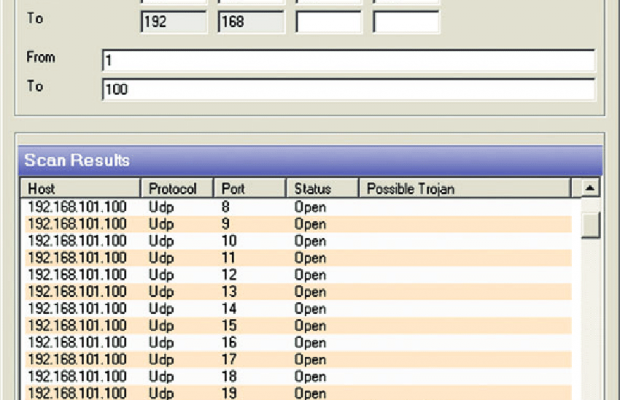
Task: Click the Scan Results vertical scrollbar thumb
Action: 591,222
